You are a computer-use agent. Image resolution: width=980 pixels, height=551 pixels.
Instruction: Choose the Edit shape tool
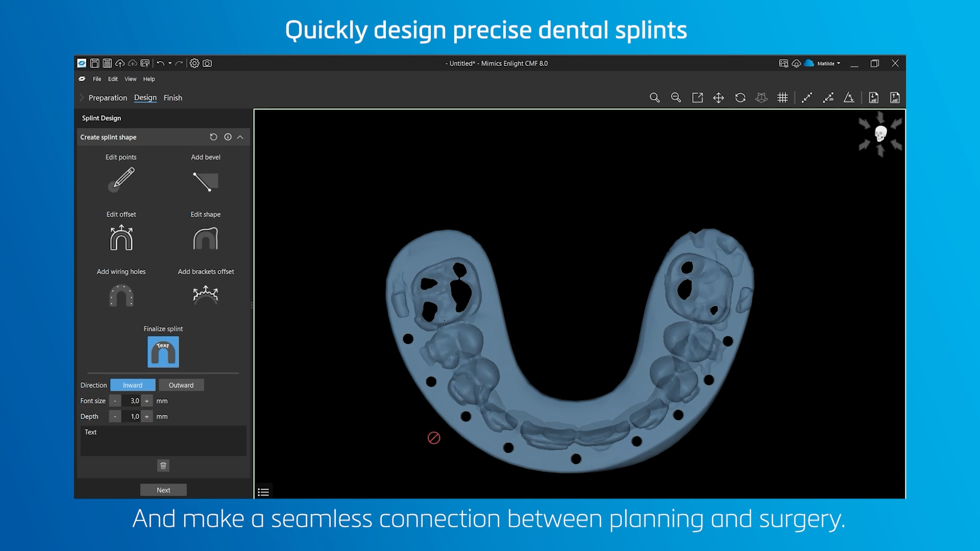click(x=206, y=238)
